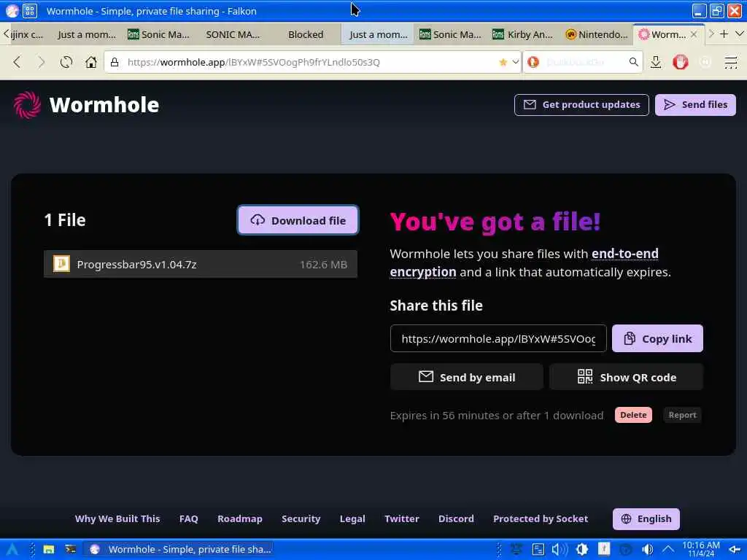Reload the Wormhole page
This screenshot has width=747, height=560.
(x=66, y=62)
